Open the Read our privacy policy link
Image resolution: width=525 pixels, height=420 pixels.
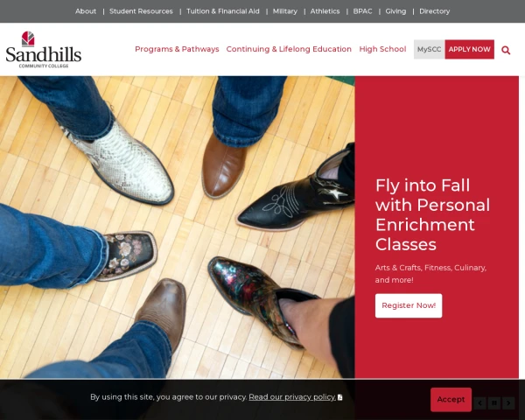pyautogui.click(x=292, y=397)
